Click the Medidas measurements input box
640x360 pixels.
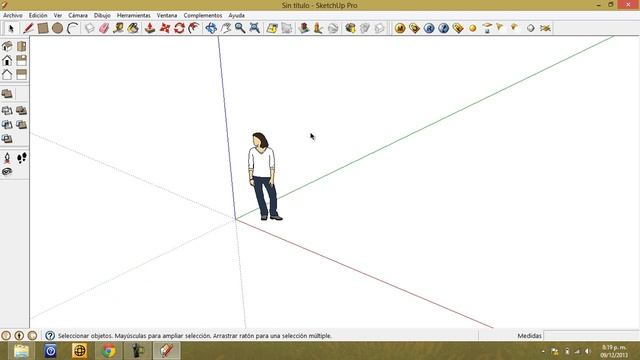591,336
